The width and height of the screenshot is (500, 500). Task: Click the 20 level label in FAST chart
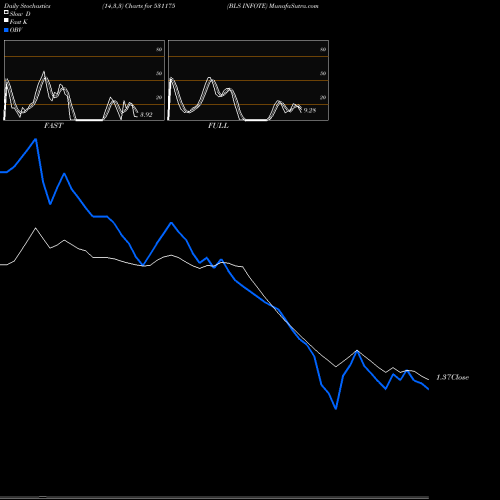pyautogui.click(x=159, y=97)
